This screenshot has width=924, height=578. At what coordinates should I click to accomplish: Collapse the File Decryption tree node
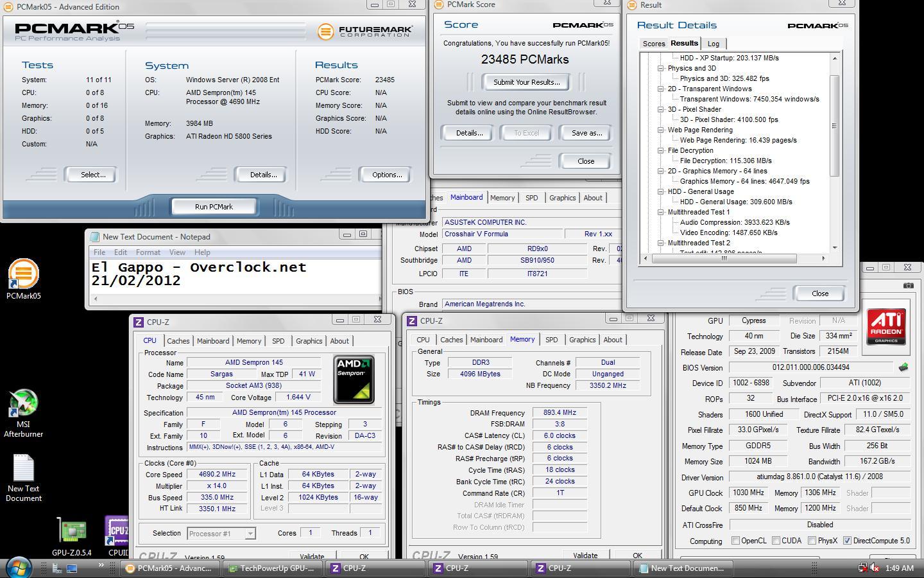[660, 150]
